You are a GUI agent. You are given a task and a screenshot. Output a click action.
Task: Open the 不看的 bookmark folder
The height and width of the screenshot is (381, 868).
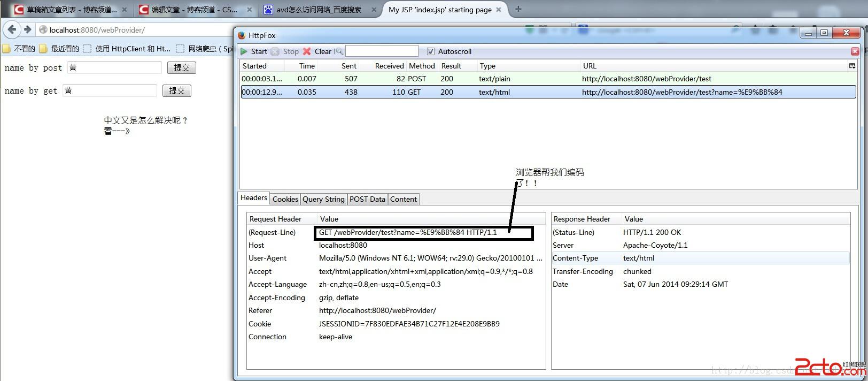(19, 49)
